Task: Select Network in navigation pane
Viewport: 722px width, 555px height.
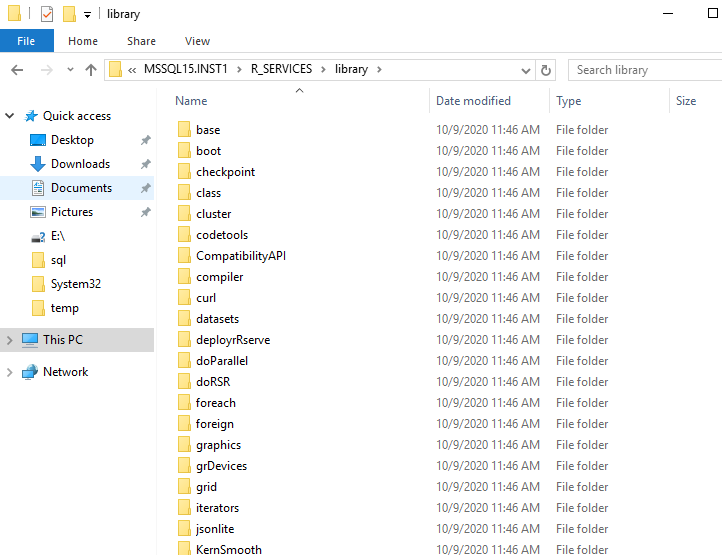Action: click(x=65, y=372)
